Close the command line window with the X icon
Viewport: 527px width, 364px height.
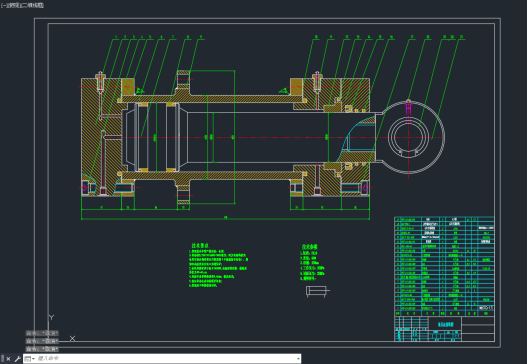click(8, 359)
